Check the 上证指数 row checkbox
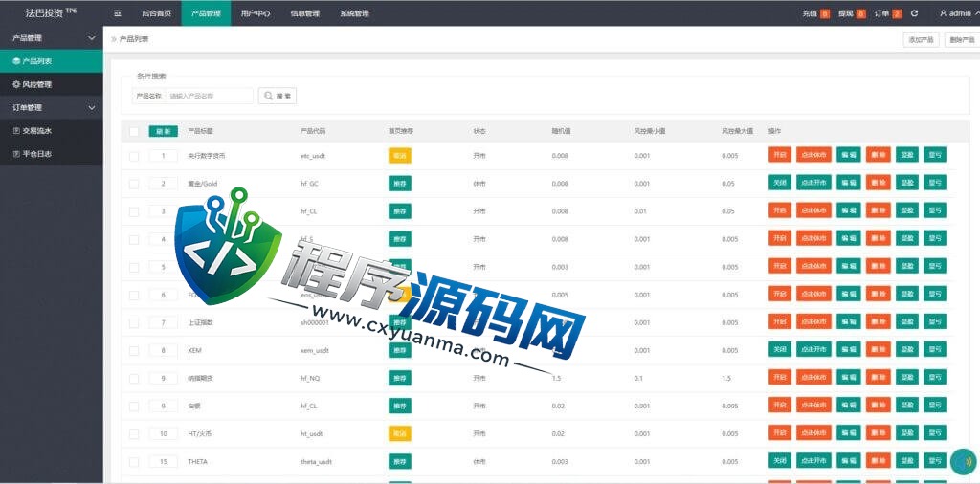Viewport: 980px width, 484px height. [x=134, y=323]
